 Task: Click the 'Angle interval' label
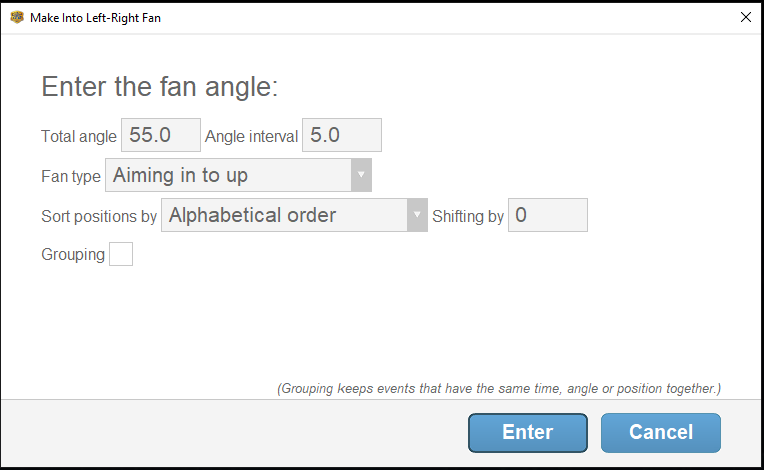(251, 136)
